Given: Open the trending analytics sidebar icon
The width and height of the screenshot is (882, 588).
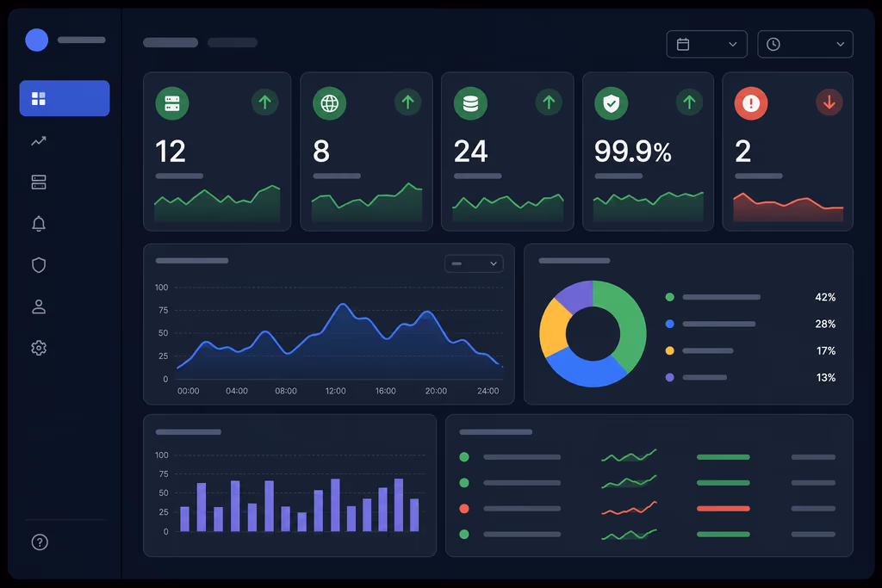Looking at the screenshot, I should pyautogui.click(x=39, y=140).
